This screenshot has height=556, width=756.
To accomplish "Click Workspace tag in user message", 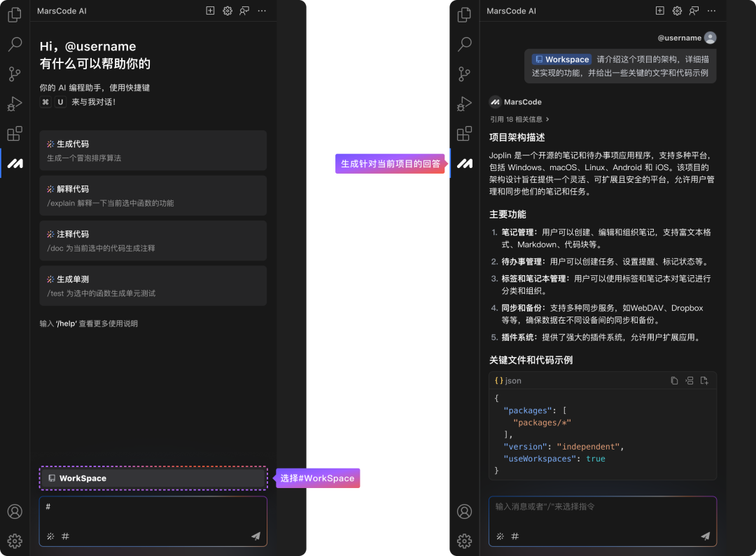I will pyautogui.click(x=561, y=60).
